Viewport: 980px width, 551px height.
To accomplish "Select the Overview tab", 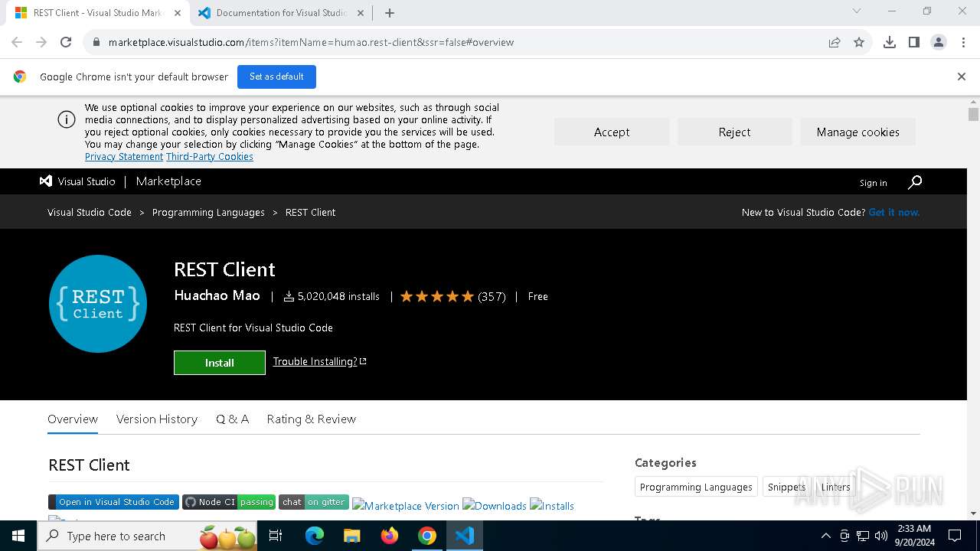I will tap(73, 419).
